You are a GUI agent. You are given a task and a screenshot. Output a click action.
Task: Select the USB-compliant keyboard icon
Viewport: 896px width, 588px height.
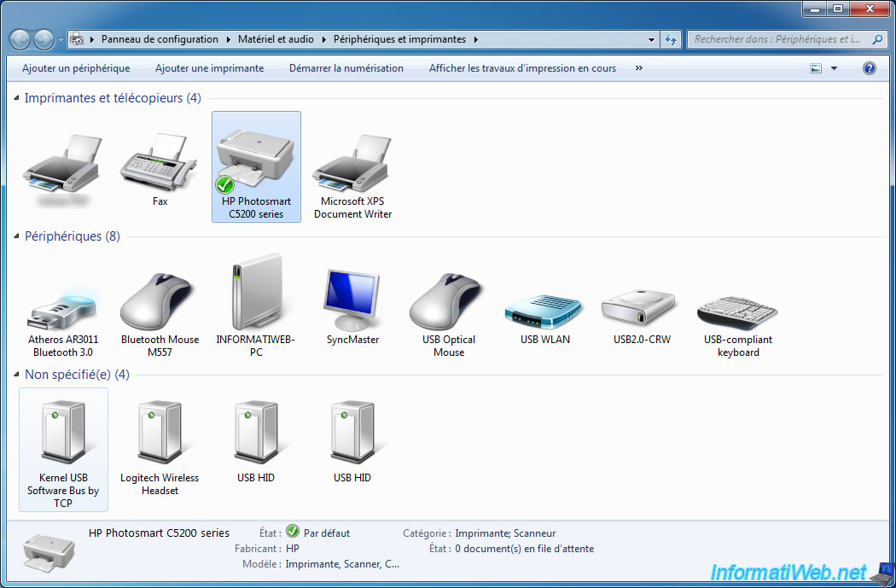point(738,312)
